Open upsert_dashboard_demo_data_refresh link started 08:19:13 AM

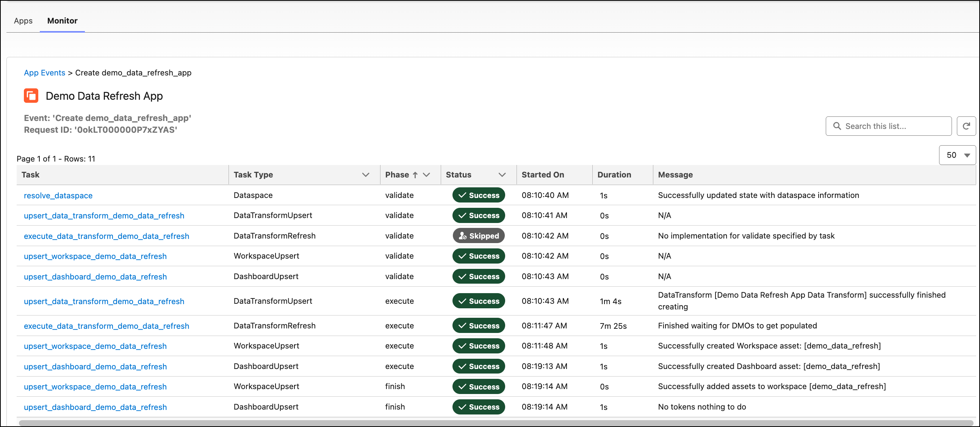click(95, 366)
